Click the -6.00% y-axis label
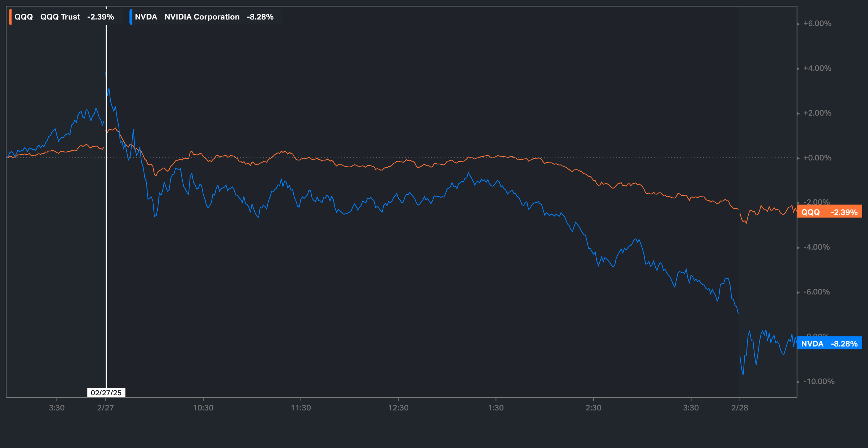 pyautogui.click(x=817, y=292)
